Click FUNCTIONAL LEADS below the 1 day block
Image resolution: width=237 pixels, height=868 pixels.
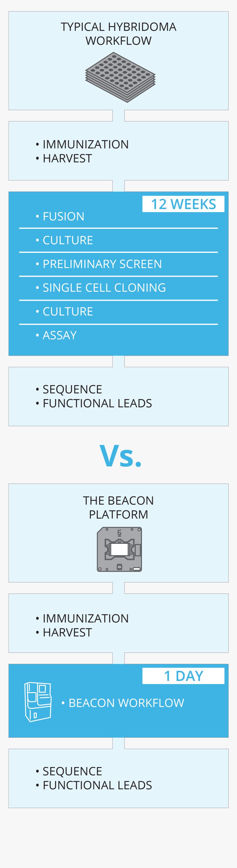tap(97, 785)
